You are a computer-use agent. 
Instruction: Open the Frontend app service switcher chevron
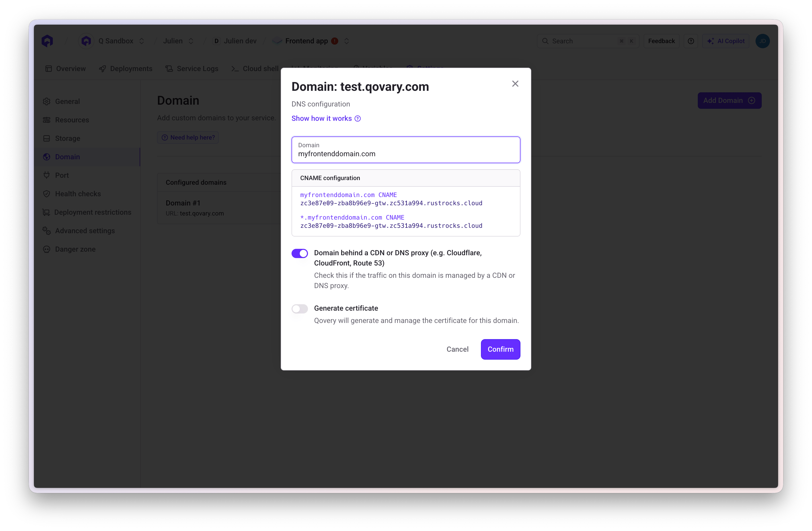(x=346, y=41)
